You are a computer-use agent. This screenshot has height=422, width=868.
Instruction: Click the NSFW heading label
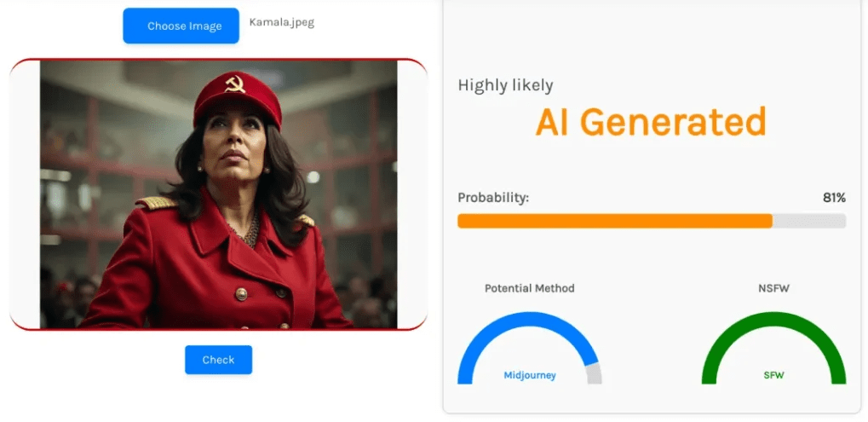pyautogui.click(x=773, y=288)
